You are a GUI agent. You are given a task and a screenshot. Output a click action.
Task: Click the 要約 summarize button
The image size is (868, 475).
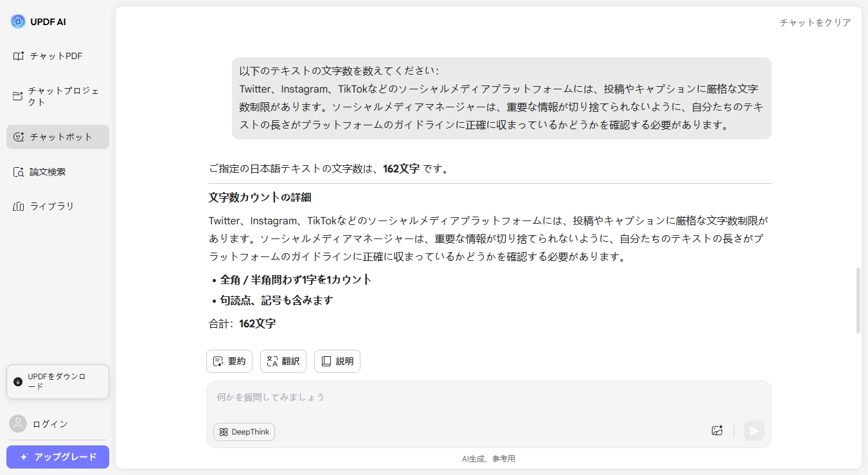(x=229, y=361)
